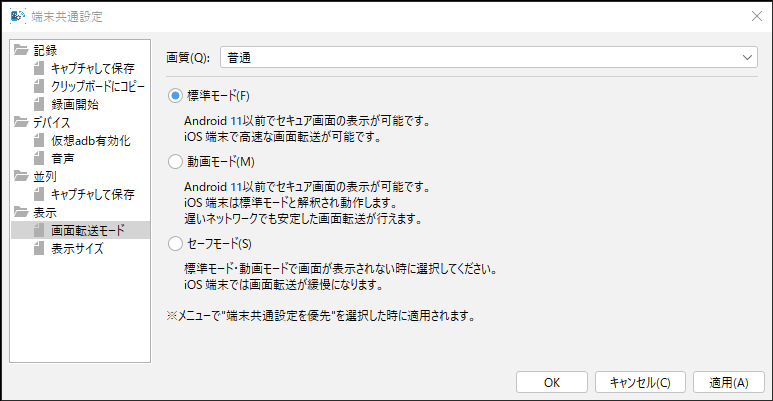773x401 pixels.
Task: Click the 表示 folder icon
Action: click(21, 212)
